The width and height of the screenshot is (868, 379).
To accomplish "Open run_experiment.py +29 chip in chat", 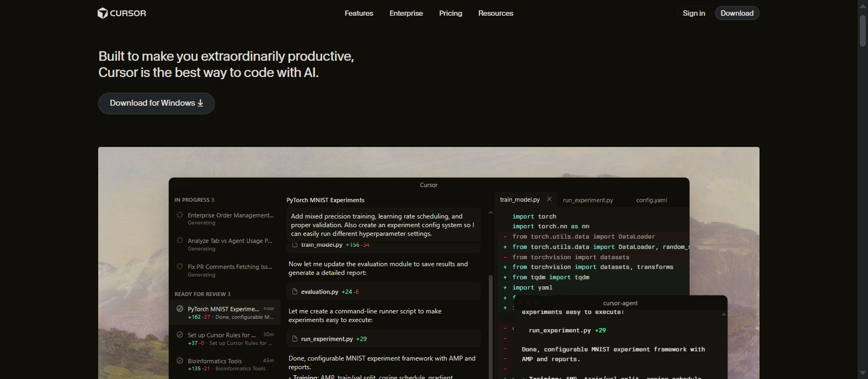I will click(383, 339).
